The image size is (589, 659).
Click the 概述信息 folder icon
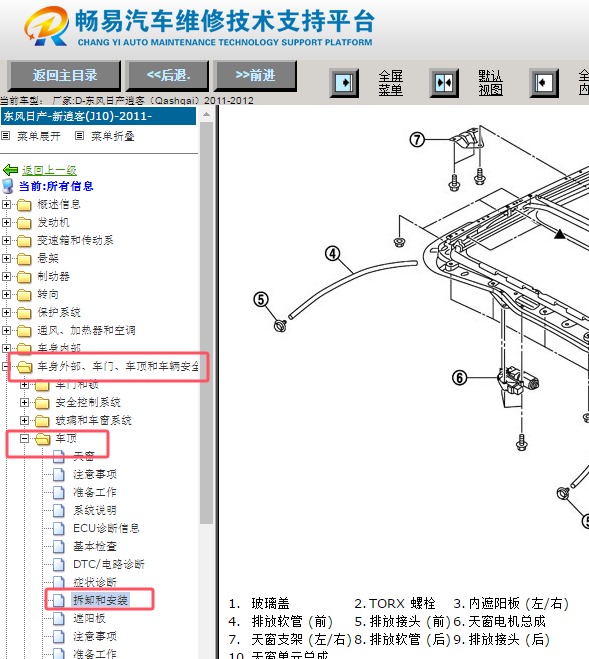click(24, 205)
